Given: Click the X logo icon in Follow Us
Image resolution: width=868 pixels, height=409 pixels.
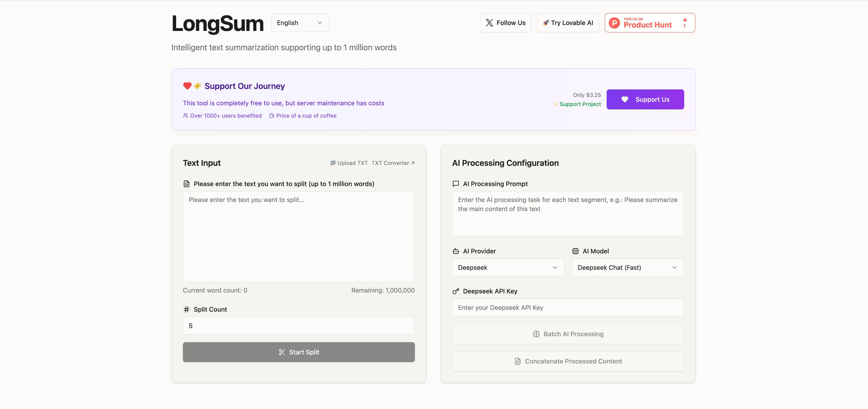Looking at the screenshot, I should pos(489,23).
